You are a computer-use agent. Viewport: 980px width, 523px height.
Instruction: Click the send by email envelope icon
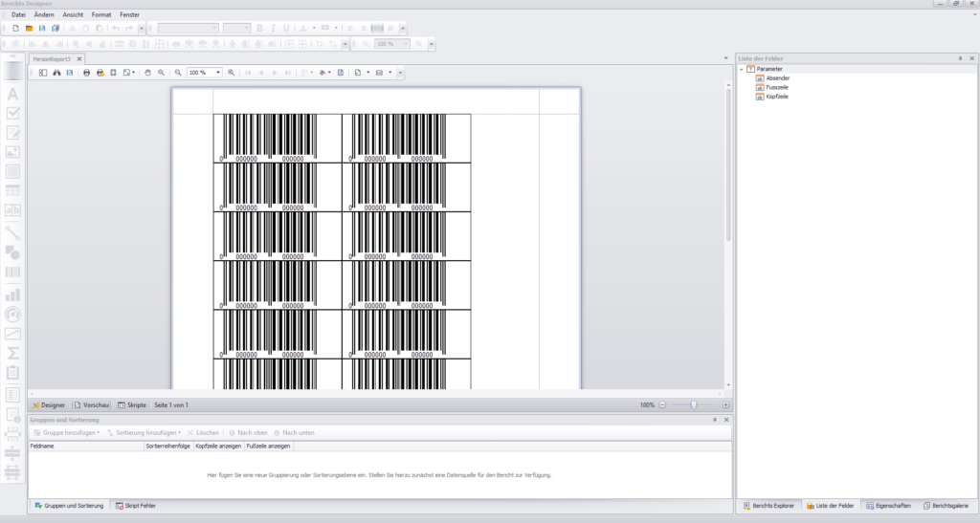[379, 73]
